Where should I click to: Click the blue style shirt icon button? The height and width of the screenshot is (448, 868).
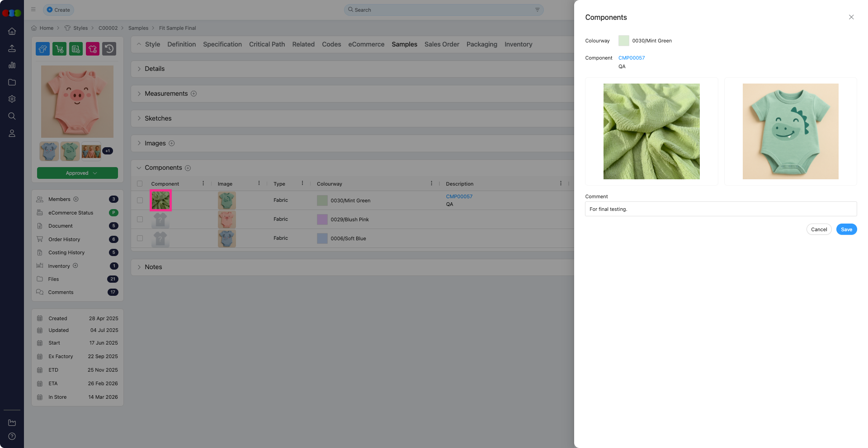tap(43, 49)
